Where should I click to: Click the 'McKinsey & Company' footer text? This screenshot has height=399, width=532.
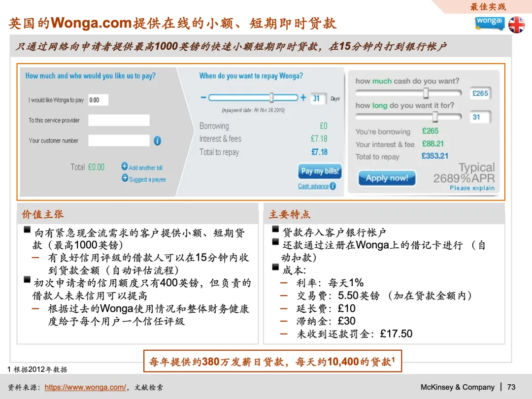point(457,387)
